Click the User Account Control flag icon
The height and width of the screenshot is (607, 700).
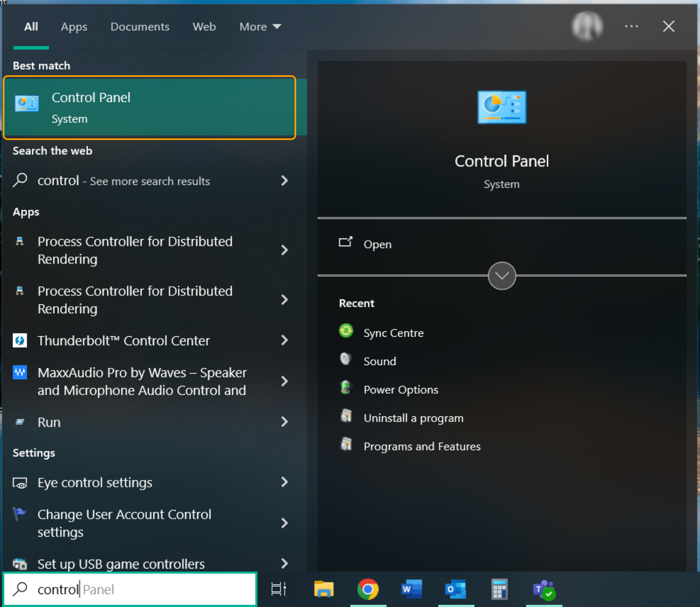point(19,514)
